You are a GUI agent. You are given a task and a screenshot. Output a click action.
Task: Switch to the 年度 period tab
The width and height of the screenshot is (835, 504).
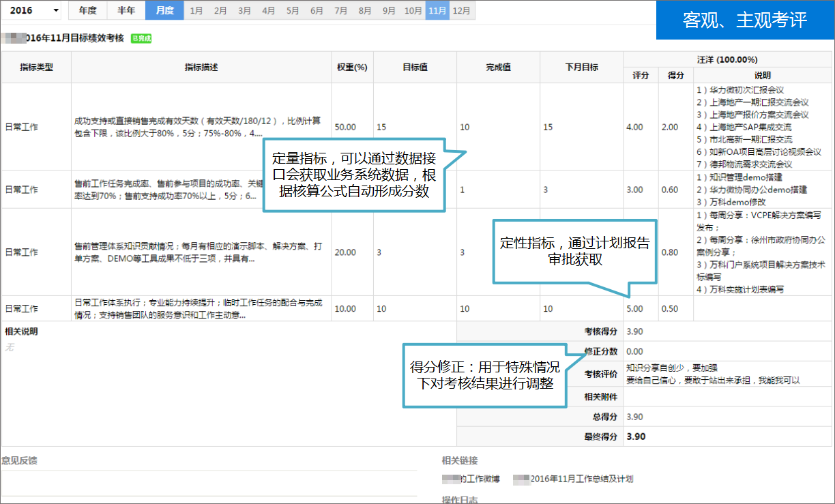[87, 10]
